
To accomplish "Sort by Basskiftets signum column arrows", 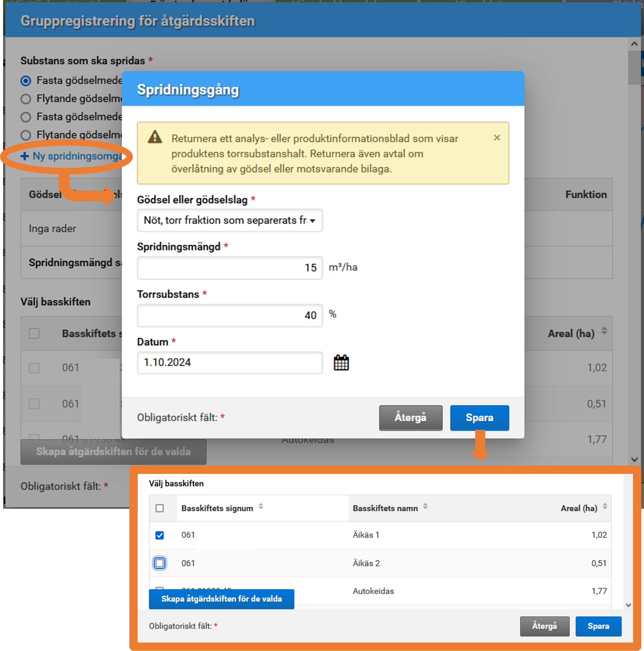I will click(261, 506).
